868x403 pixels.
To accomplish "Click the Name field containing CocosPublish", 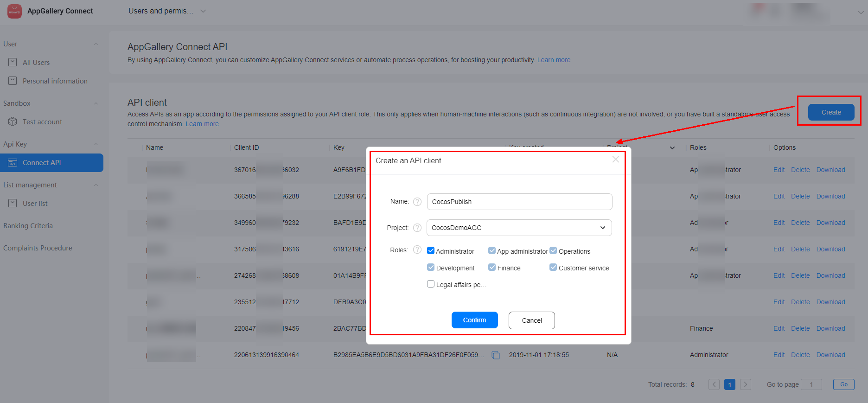I will 520,202.
